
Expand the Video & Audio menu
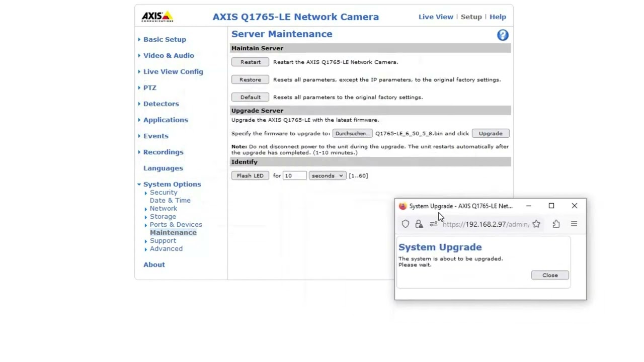point(169,55)
